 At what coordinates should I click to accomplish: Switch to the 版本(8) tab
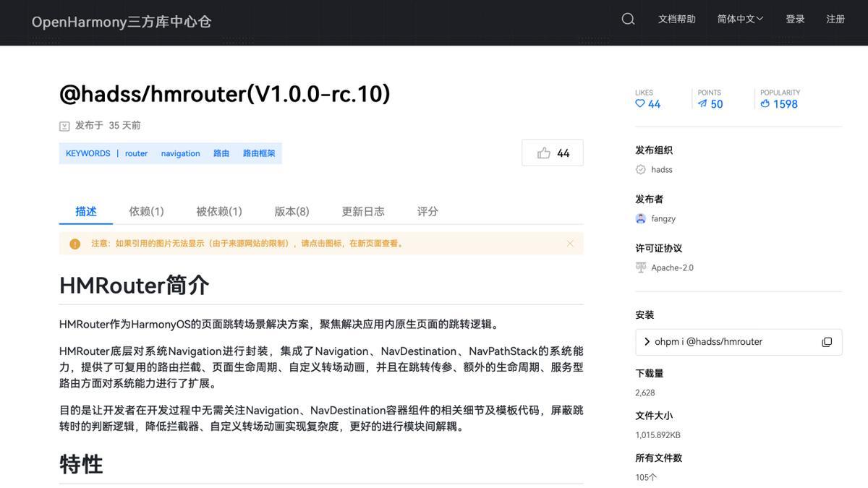pos(292,211)
